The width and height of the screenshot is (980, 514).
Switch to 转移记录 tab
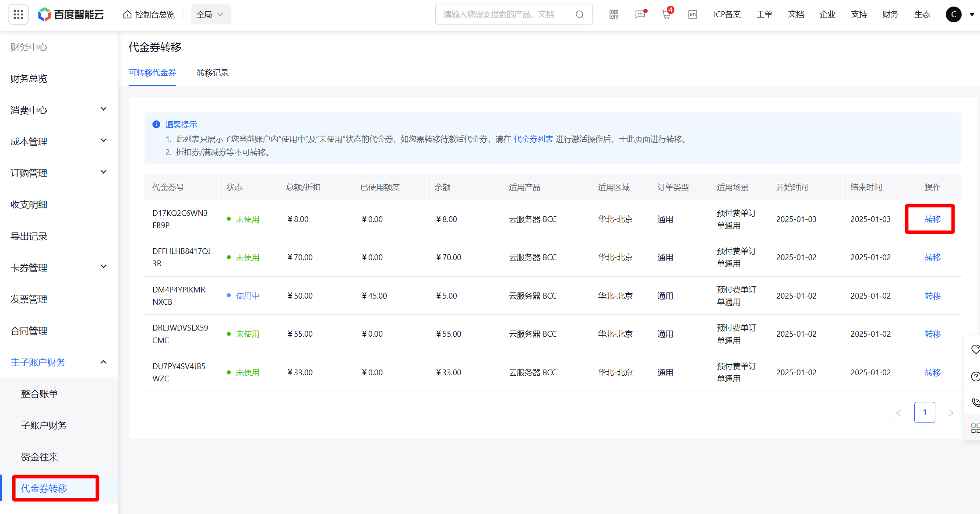tap(213, 73)
